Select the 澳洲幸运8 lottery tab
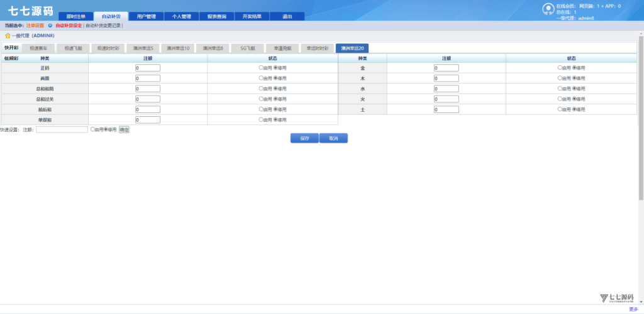Screen dimensions: 644x314 click(213, 48)
